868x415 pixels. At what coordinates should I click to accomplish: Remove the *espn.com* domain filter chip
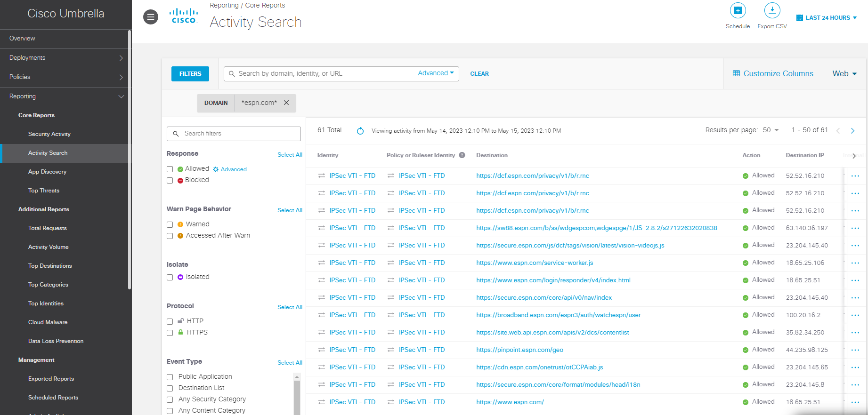click(286, 103)
